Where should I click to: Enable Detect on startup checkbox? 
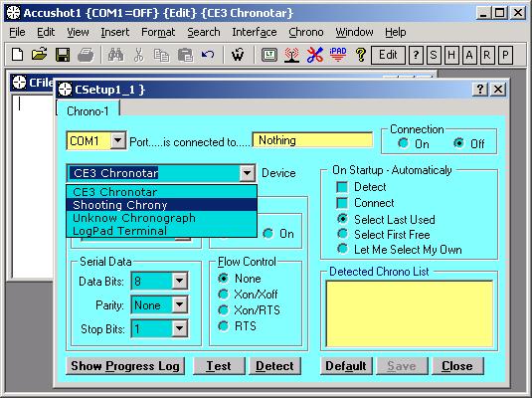point(342,187)
